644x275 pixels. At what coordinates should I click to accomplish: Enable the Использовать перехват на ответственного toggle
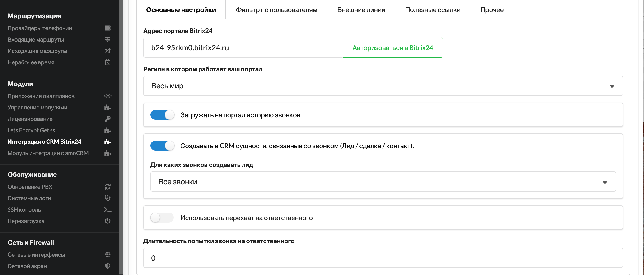click(162, 218)
